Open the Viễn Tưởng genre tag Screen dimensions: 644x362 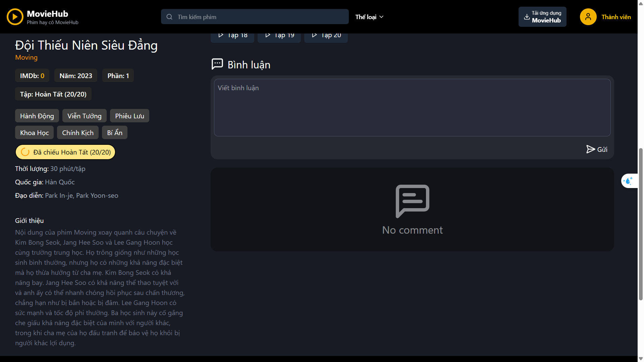click(x=84, y=116)
